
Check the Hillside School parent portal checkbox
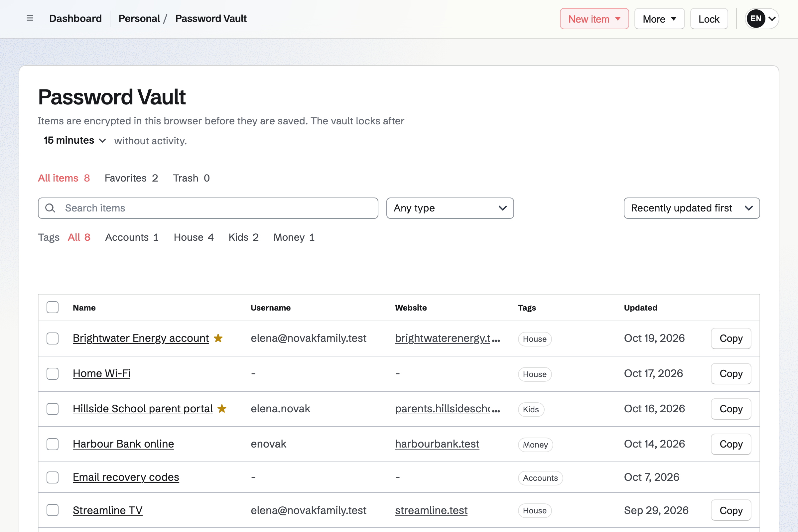tap(53, 409)
